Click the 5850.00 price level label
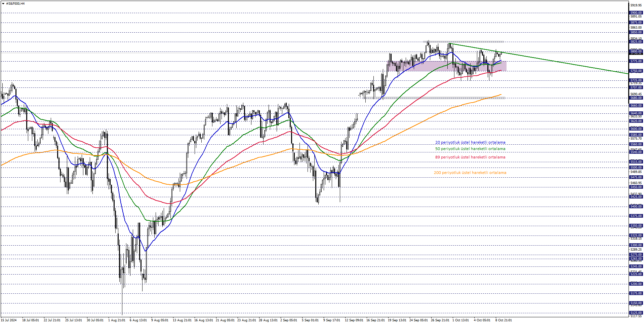 click(x=636, y=32)
